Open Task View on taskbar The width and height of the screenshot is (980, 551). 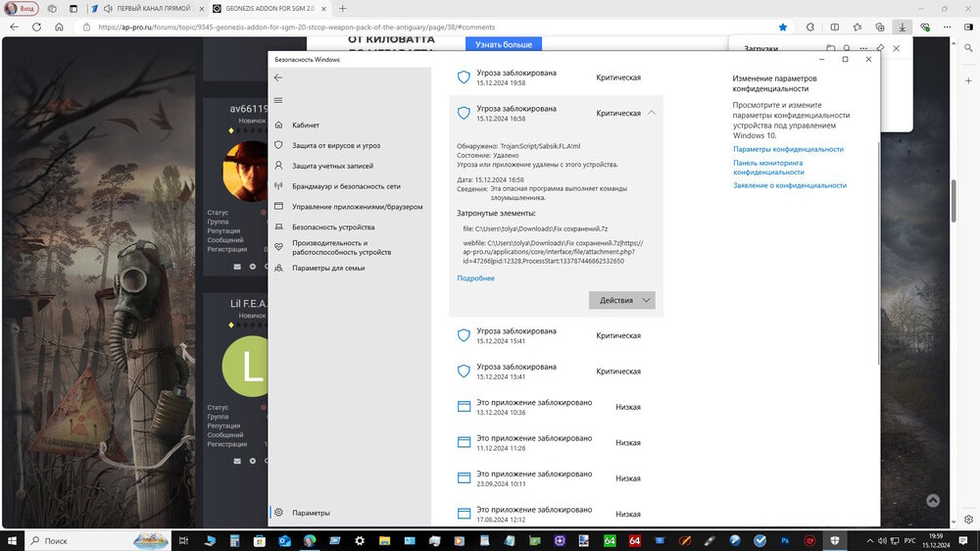[x=183, y=540]
